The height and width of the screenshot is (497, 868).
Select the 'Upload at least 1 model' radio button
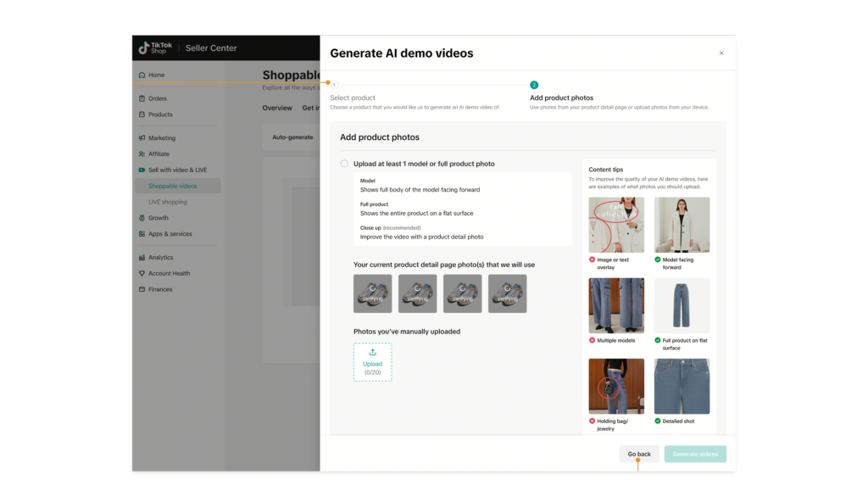point(344,164)
